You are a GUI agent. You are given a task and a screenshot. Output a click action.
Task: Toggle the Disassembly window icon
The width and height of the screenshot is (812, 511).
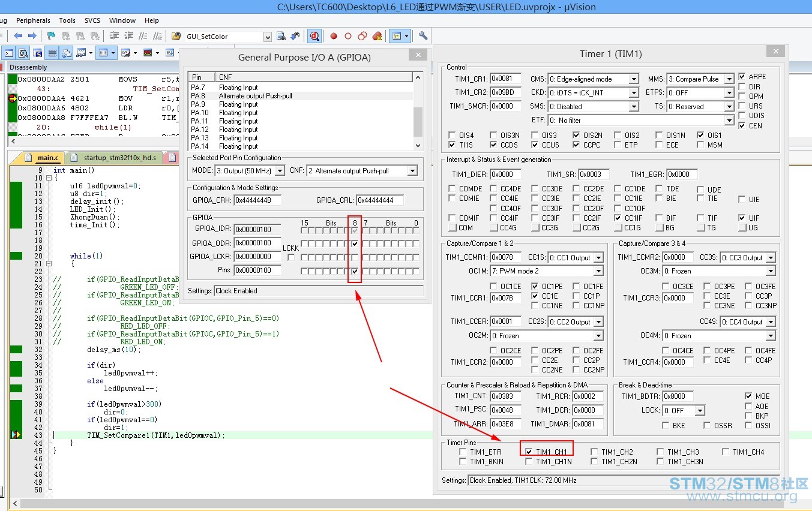click(x=23, y=53)
